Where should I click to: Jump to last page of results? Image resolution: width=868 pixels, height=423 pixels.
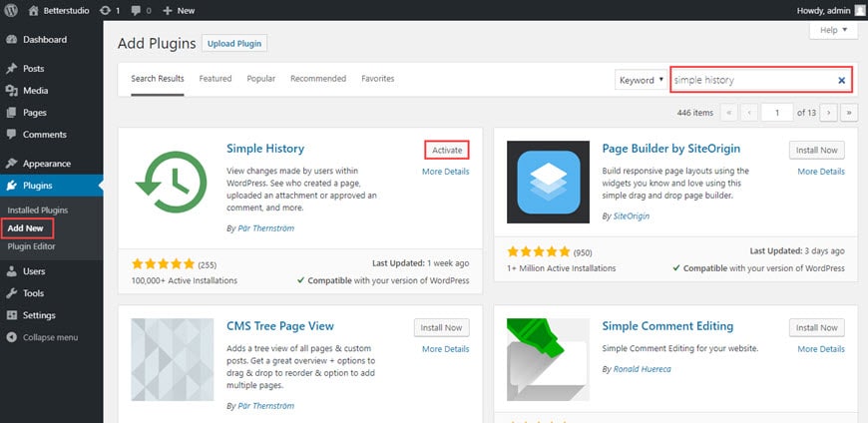pos(849,113)
